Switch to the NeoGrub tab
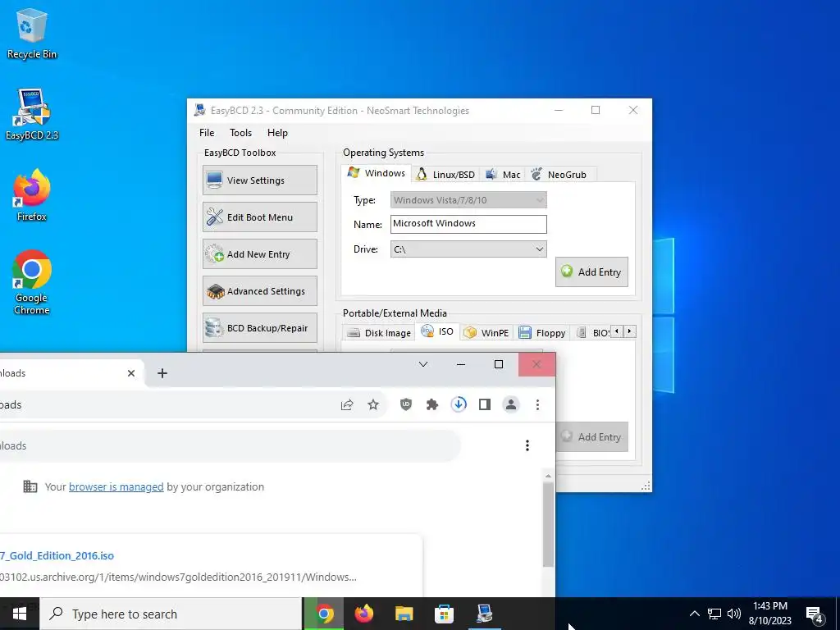The height and width of the screenshot is (630, 840). click(559, 175)
